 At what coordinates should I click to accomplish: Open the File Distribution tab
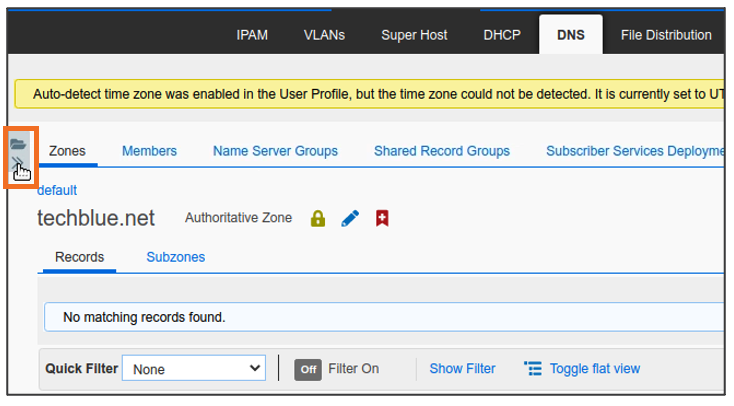coord(666,35)
